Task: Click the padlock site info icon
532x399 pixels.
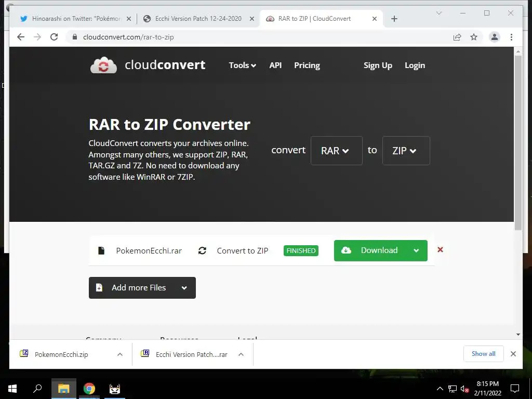Action: point(75,37)
